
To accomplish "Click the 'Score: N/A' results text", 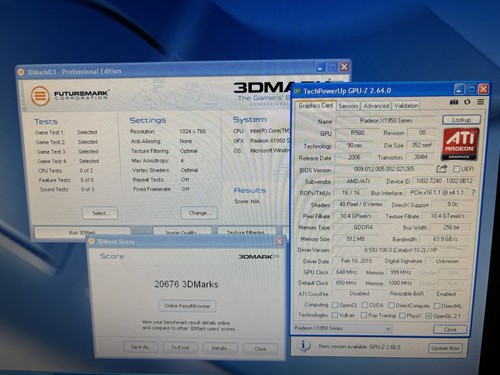I will [247, 201].
